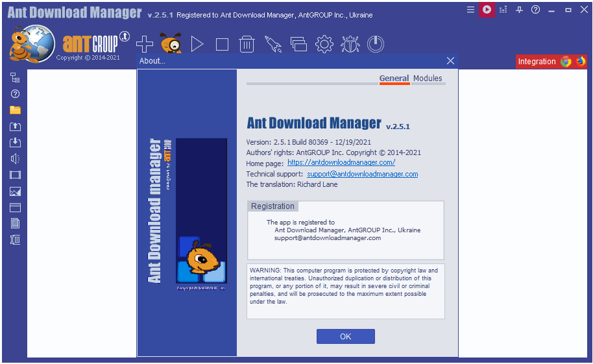Switch to the Modules tab
The height and width of the screenshot is (364, 593).
click(x=428, y=79)
